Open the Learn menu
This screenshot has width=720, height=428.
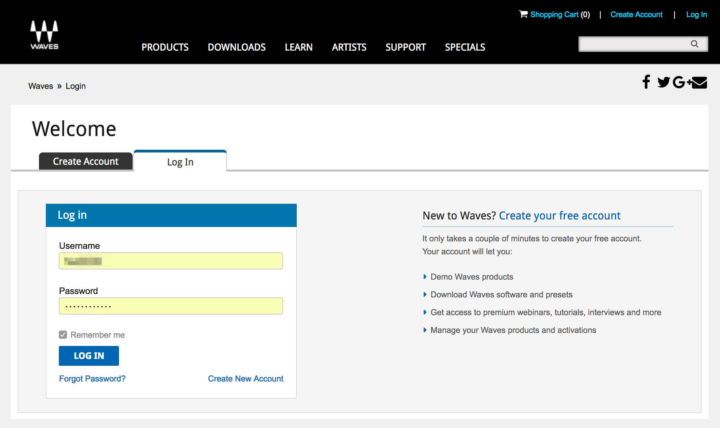point(298,47)
